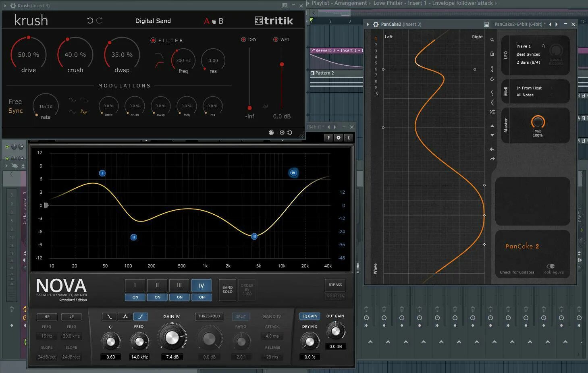The height and width of the screenshot is (373, 588).
Task: Open the Krush plugin options gear in title bar
Action: [13, 6]
